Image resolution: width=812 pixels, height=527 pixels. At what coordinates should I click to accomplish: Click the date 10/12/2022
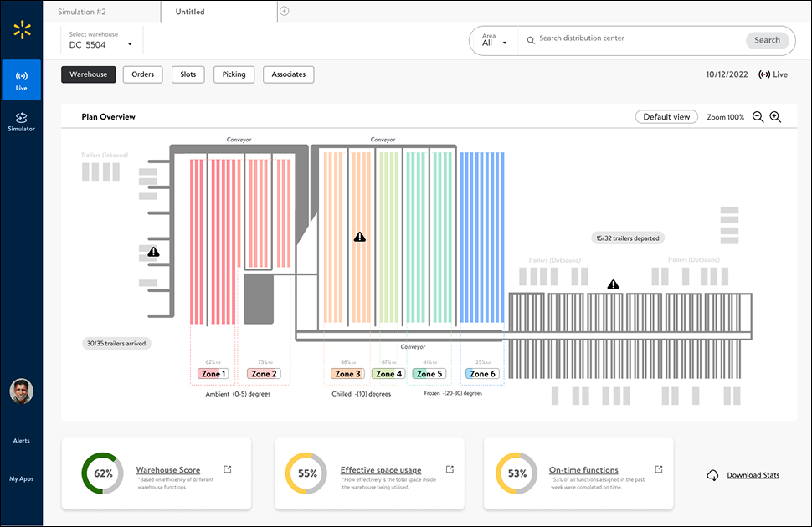pyautogui.click(x=727, y=74)
